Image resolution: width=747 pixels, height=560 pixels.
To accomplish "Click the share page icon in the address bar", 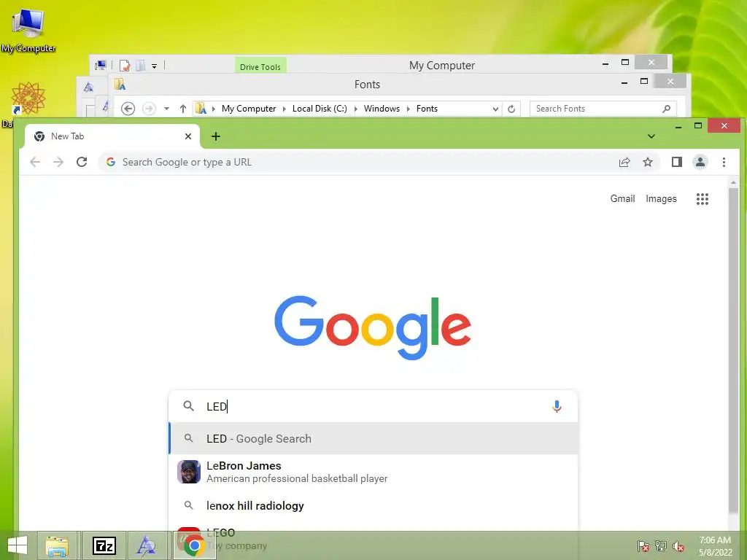I will coord(624,163).
